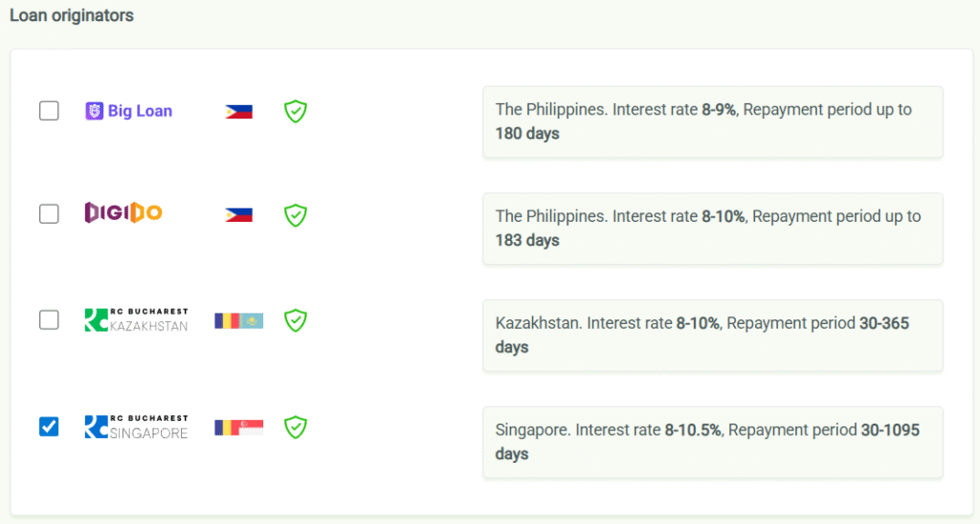Tick the Digido originator checkbox
The height and width of the screenshot is (524, 980).
[x=49, y=214]
